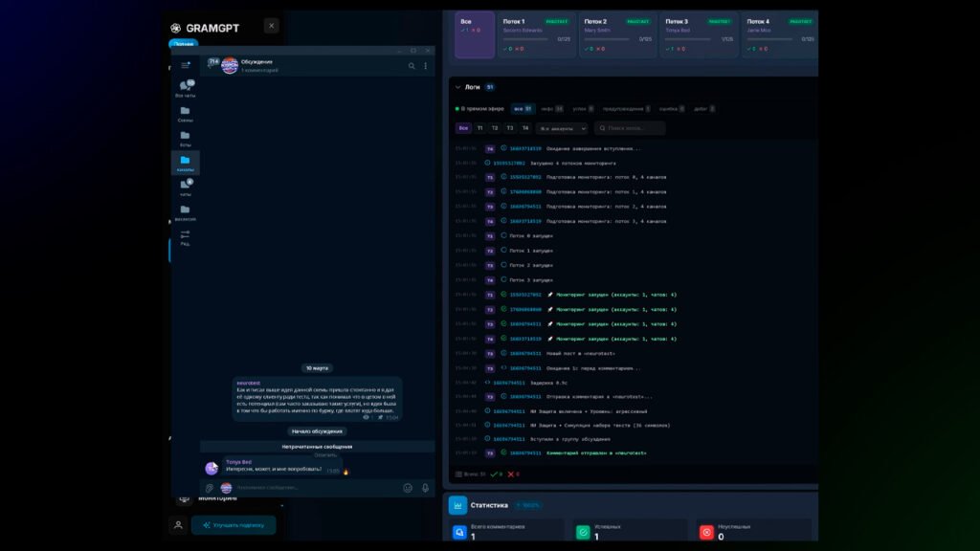
Task: Select the Поток 3 stream card
Action: [699, 35]
